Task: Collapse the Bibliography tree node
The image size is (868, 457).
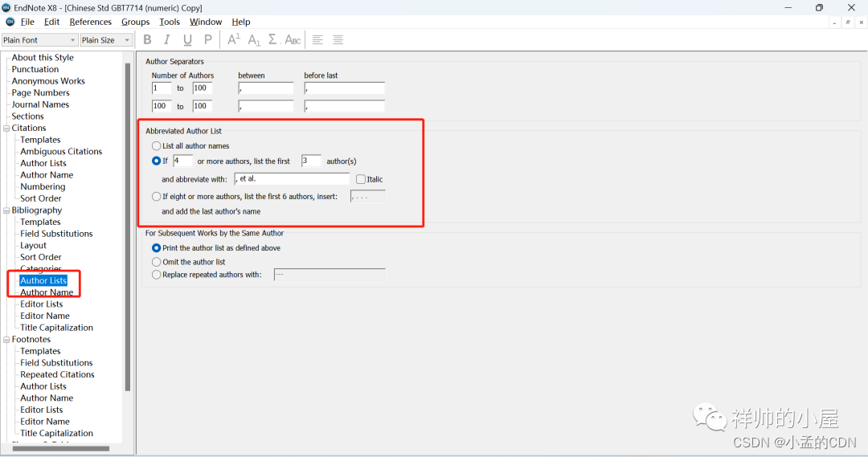Action: tap(6, 210)
